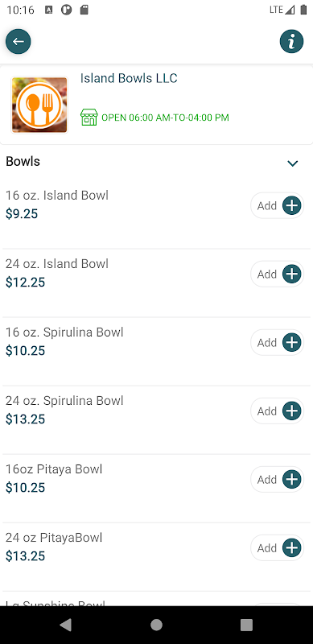Add 24 oz. Island Bowl via plus icon
The width and height of the screenshot is (313, 644).
point(292,274)
